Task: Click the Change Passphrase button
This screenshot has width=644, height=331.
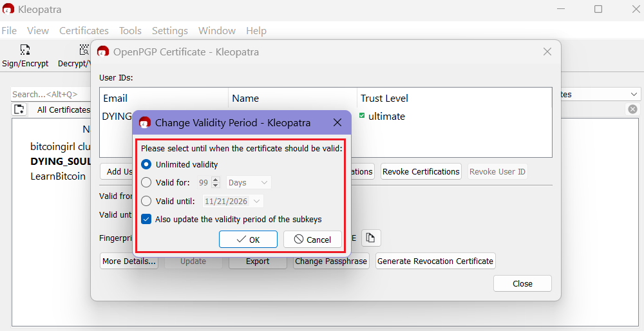Action: (331, 261)
